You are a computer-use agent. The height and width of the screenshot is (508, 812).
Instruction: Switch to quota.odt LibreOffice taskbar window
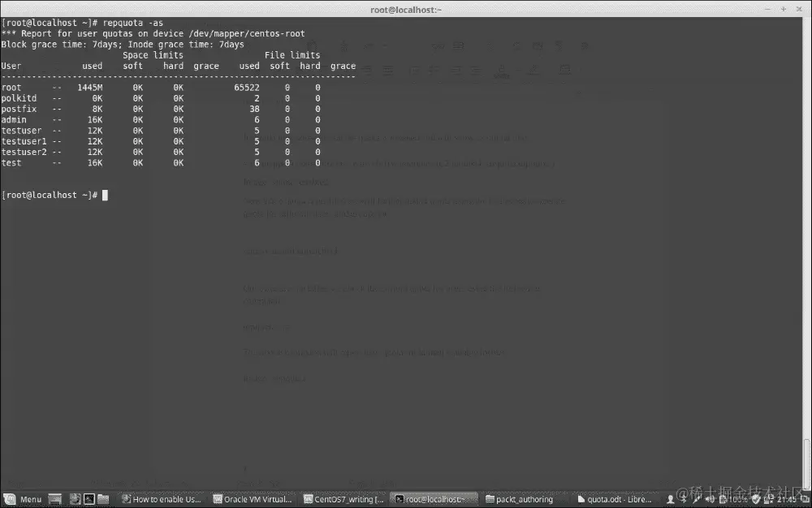pos(615,499)
